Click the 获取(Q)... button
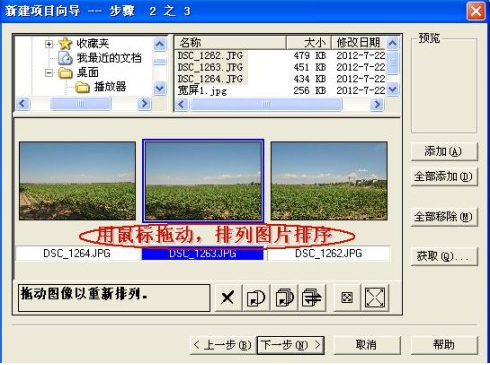The height and width of the screenshot is (365, 490). pyautogui.click(x=444, y=256)
